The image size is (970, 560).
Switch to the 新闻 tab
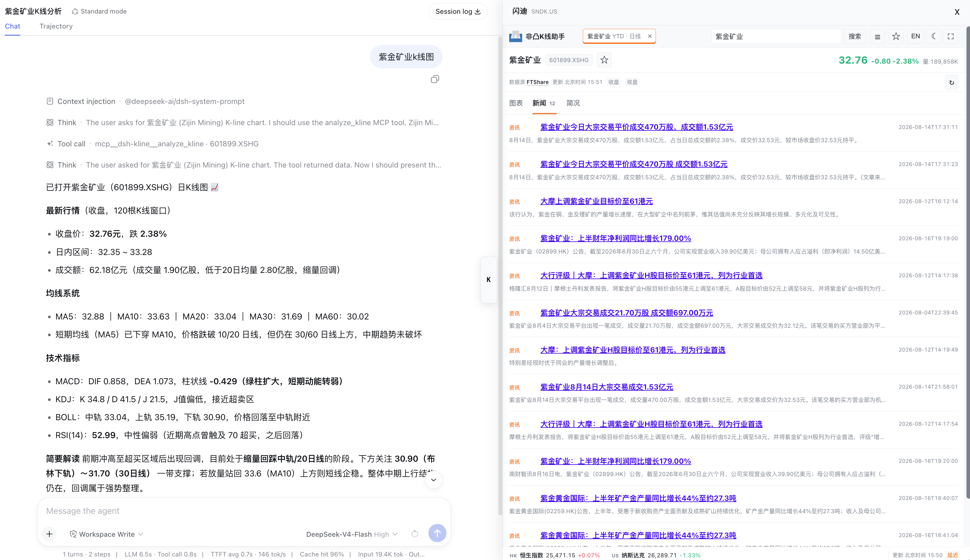point(544,103)
